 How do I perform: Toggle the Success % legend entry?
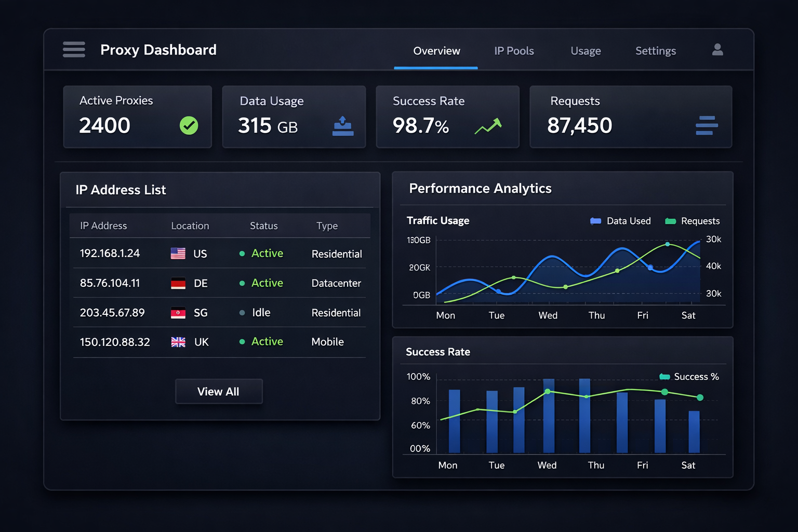688,376
